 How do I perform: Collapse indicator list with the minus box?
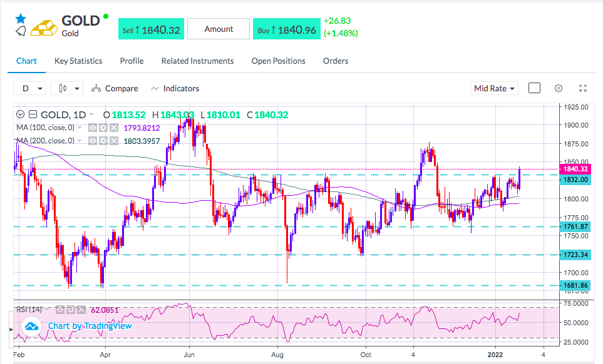click(33, 114)
